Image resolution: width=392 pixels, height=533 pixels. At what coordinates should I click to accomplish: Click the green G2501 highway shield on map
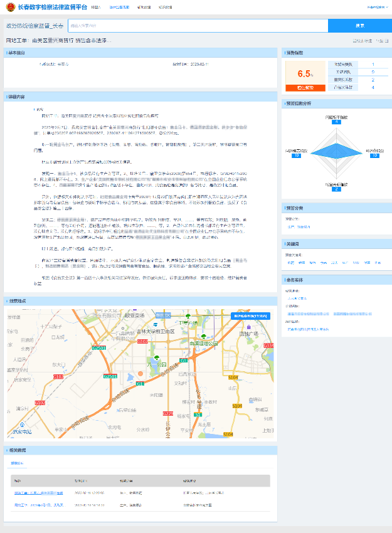[98, 347]
